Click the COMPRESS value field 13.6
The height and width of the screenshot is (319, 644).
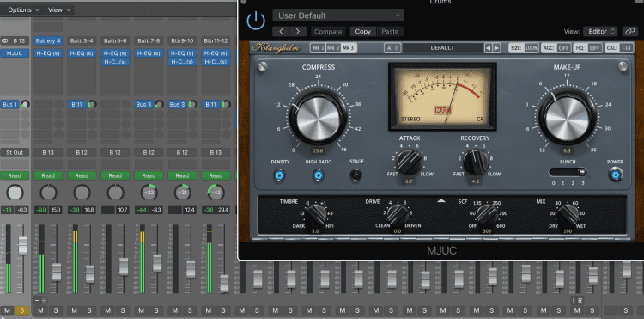pyautogui.click(x=319, y=150)
